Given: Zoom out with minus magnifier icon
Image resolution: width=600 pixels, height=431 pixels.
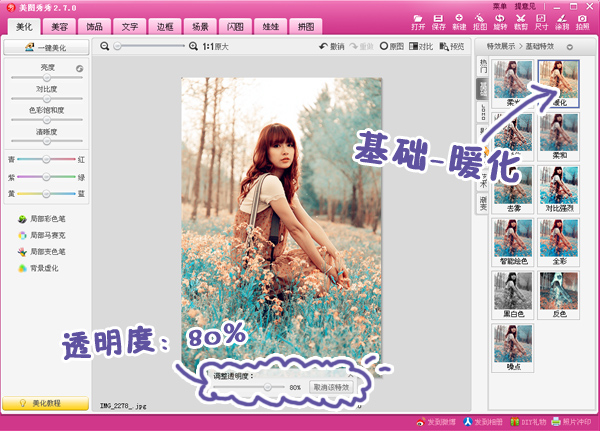Looking at the screenshot, I should click(x=104, y=46).
